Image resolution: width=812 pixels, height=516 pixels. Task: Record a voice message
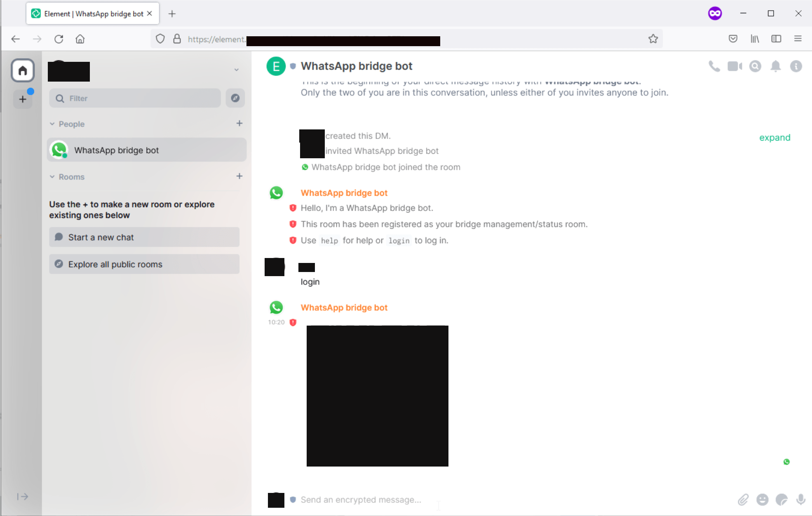(801, 500)
